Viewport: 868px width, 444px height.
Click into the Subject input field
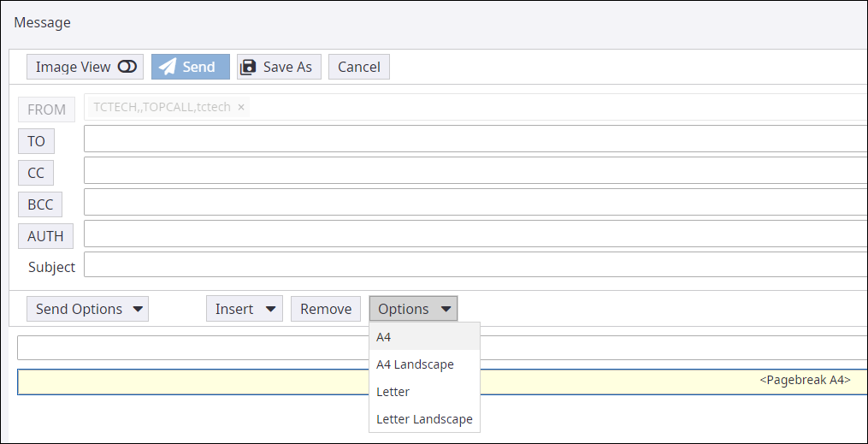475,265
